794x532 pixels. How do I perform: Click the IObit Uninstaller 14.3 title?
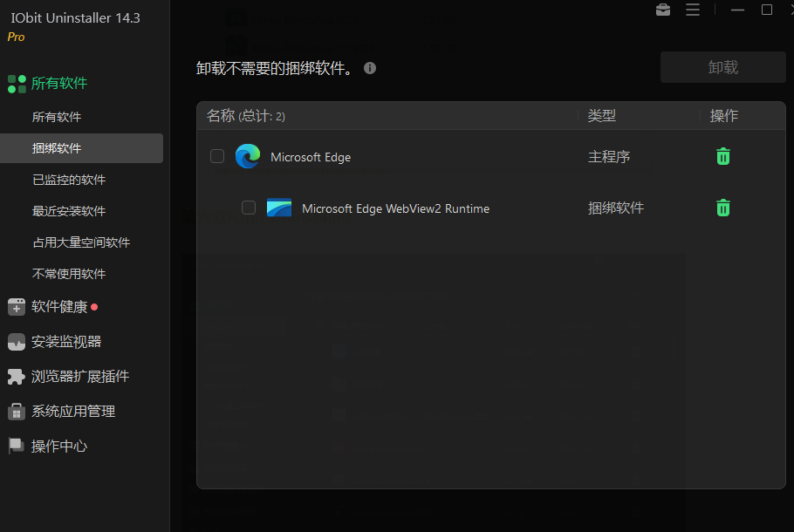click(75, 17)
